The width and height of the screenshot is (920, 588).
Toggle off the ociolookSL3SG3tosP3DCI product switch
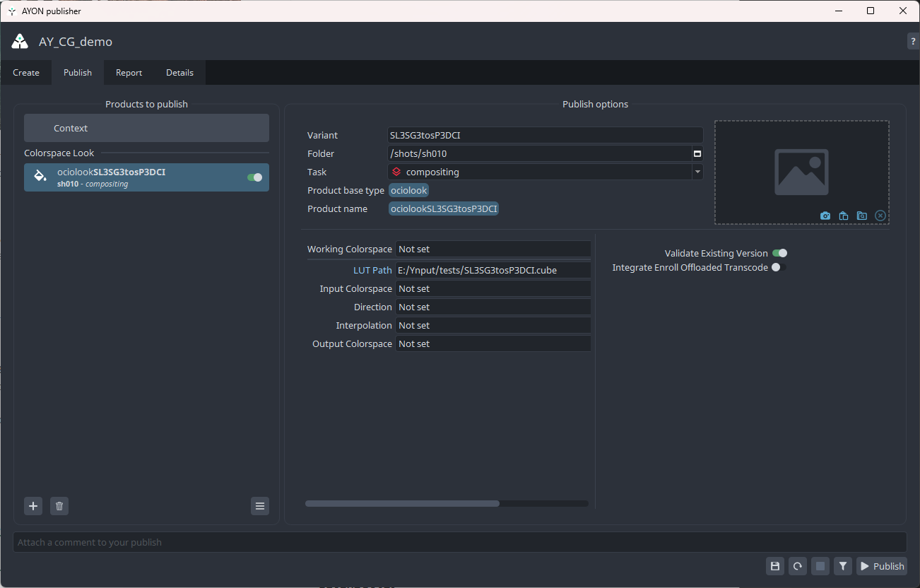tap(254, 177)
